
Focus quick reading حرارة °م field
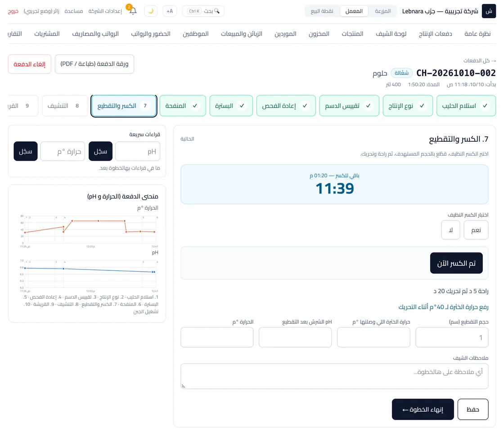pyautogui.click(x=63, y=151)
